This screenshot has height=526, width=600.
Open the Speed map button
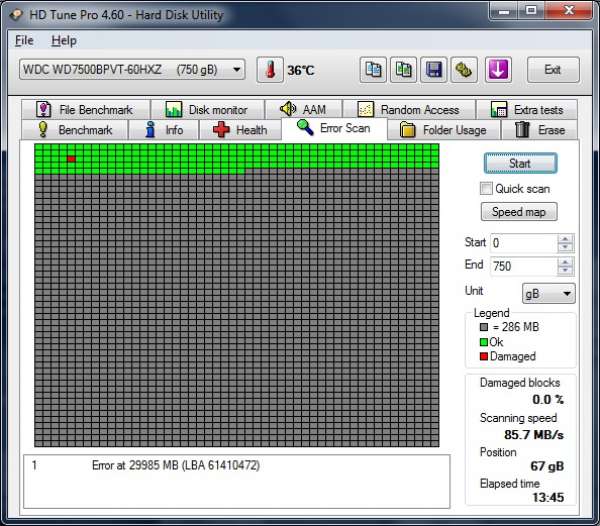pyautogui.click(x=519, y=212)
